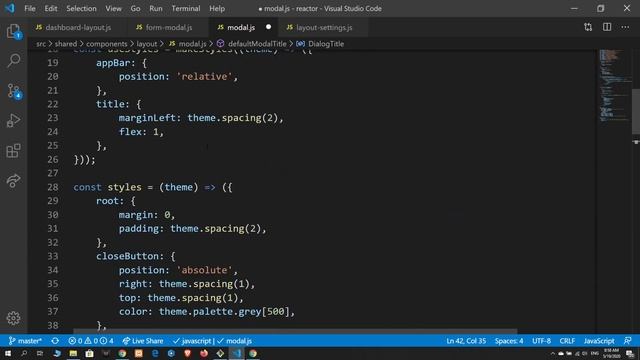Open Windows taskbar search
Image resolution: width=640 pixels, height=360 pixels.
(24, 353)
